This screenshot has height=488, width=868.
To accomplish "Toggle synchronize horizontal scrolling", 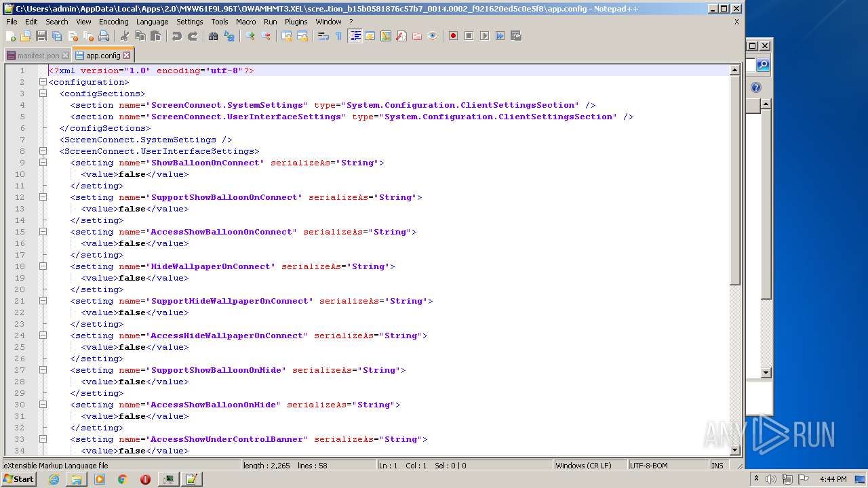I will click(x=302, y=36).
